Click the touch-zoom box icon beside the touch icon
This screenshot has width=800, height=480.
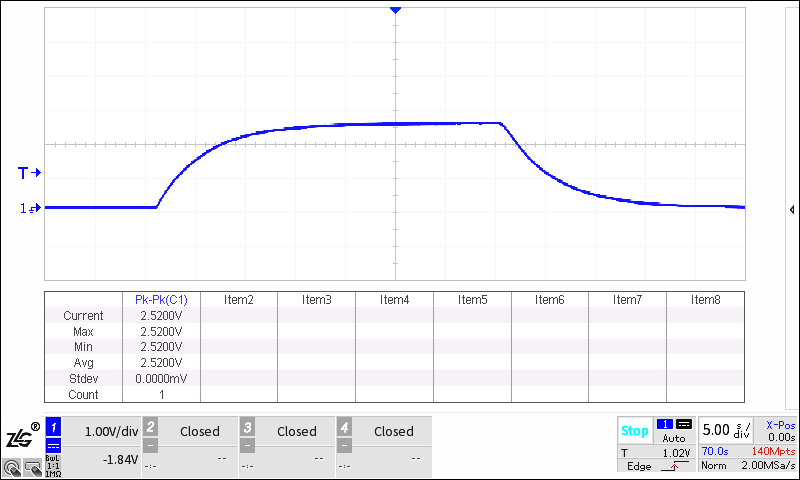pyautogui.click(x=32, y=466)
